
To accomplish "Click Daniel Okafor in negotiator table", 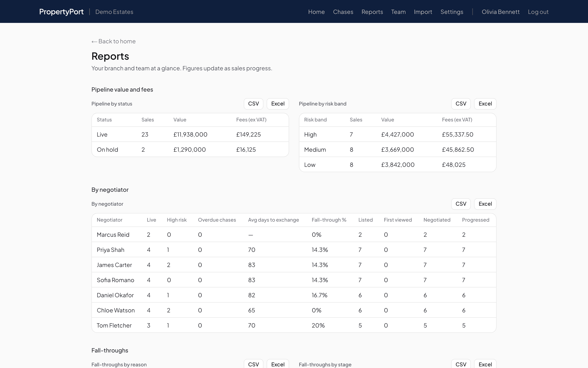I will pos(115,295).
